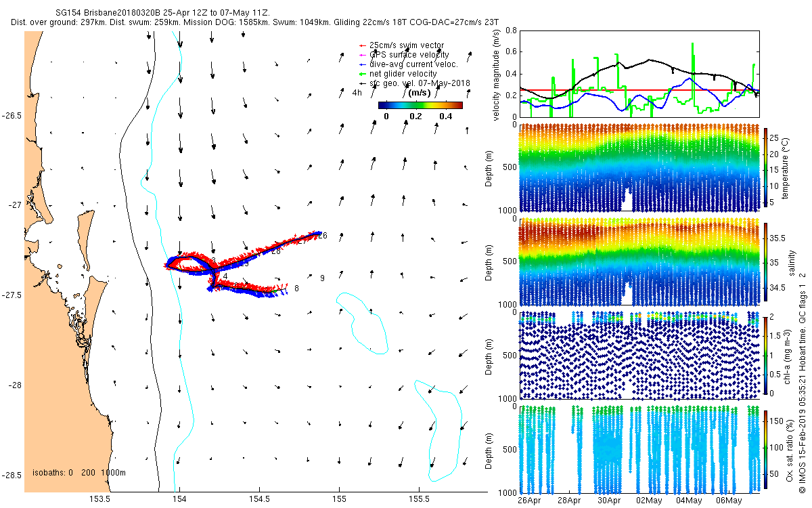Click the '02May' date tick label
The height and width of the screenshot is (508, 812).
(x=649, y=501)
